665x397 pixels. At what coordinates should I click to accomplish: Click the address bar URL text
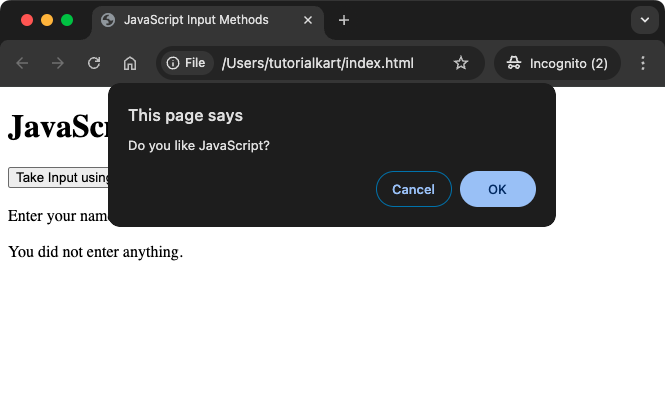(x=318, y=63)
